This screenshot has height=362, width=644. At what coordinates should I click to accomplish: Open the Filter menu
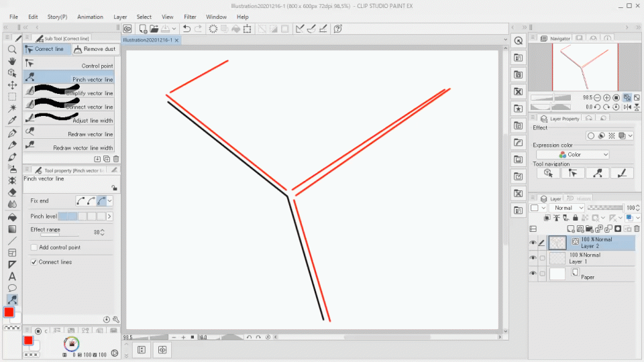coord(190,17)
